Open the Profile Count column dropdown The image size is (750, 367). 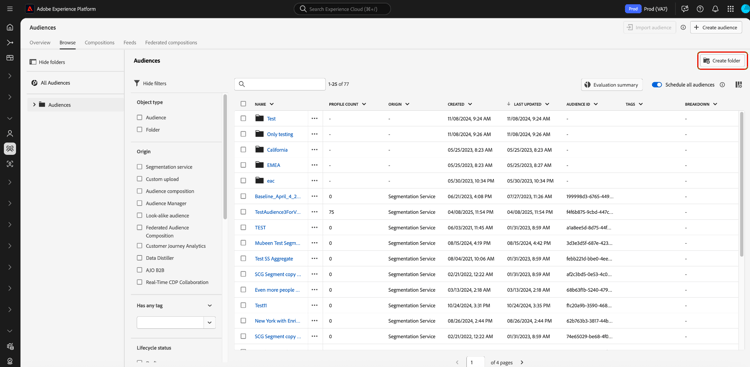364,104
